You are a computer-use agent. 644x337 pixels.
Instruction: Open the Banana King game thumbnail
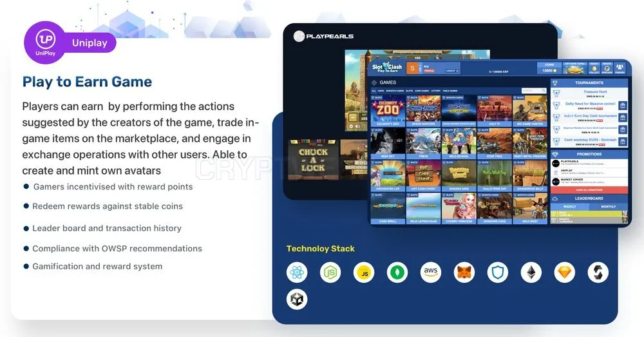coord(459,175)
